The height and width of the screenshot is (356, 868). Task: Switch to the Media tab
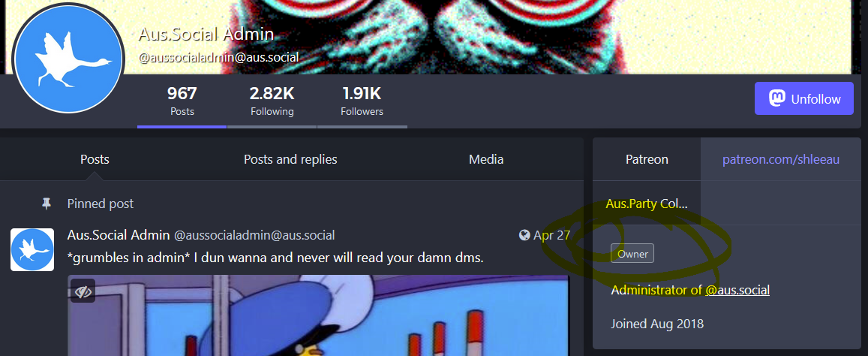pyautogui.click(x=486, y=160)
